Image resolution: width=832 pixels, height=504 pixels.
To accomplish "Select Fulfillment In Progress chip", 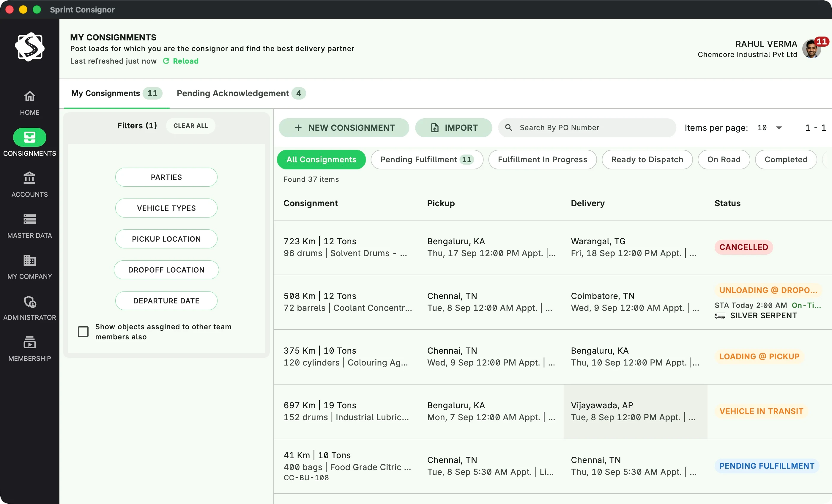I will tap(542, 160).
